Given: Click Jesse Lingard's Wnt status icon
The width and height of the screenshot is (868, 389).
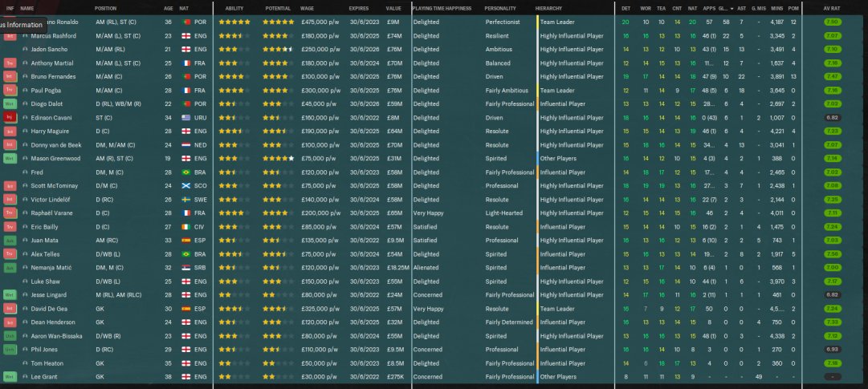Looking at the screenshot, I should pyautogui.click(x=10, y=295).
